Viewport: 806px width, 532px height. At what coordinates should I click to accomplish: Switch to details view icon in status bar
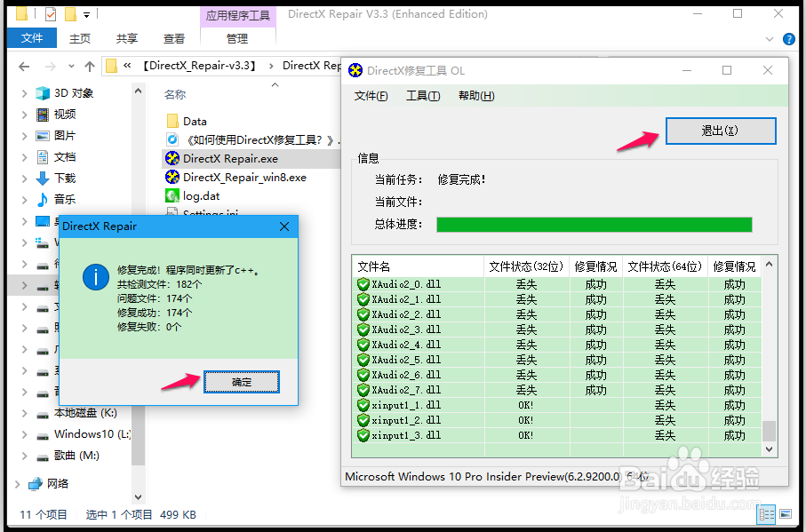766,514
